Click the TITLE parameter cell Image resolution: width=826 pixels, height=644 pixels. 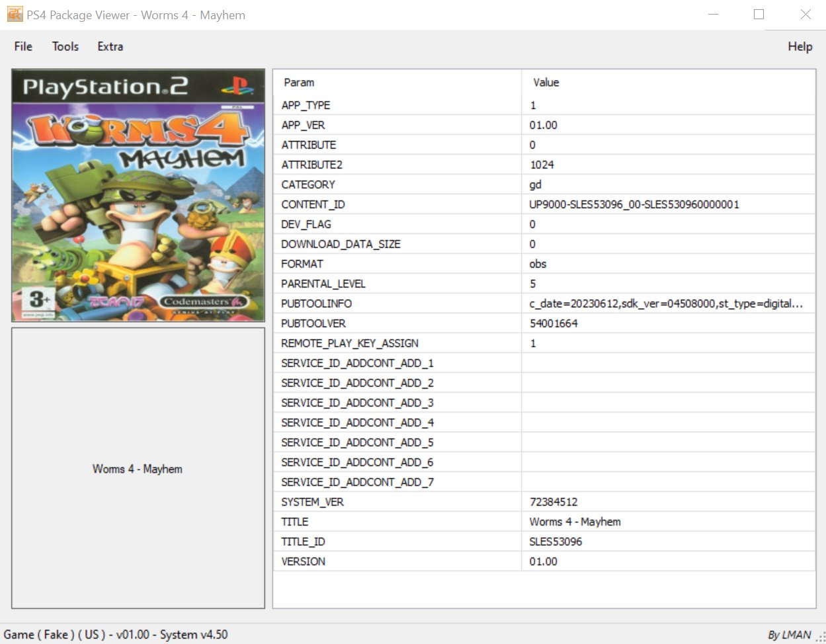[295, 522]
